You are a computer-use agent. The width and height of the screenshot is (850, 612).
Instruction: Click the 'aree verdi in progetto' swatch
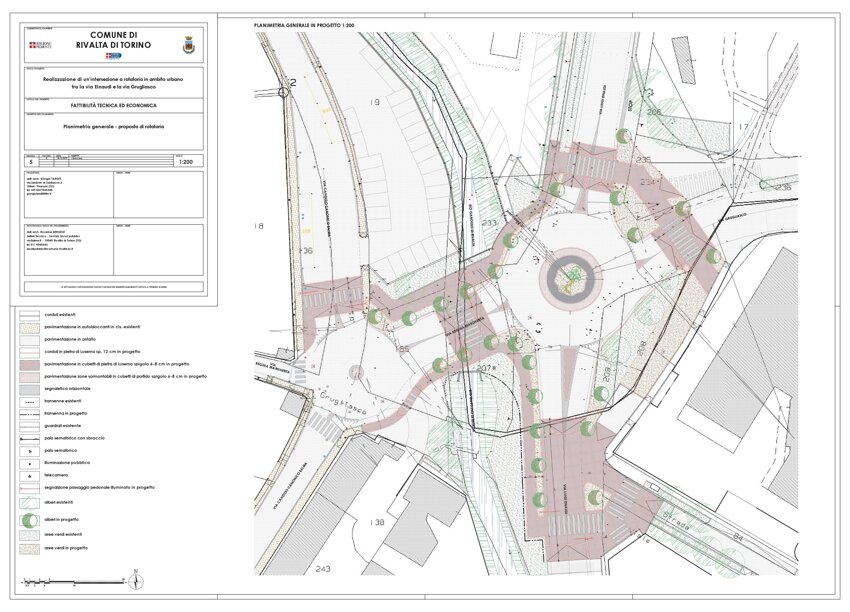[30, 548]
